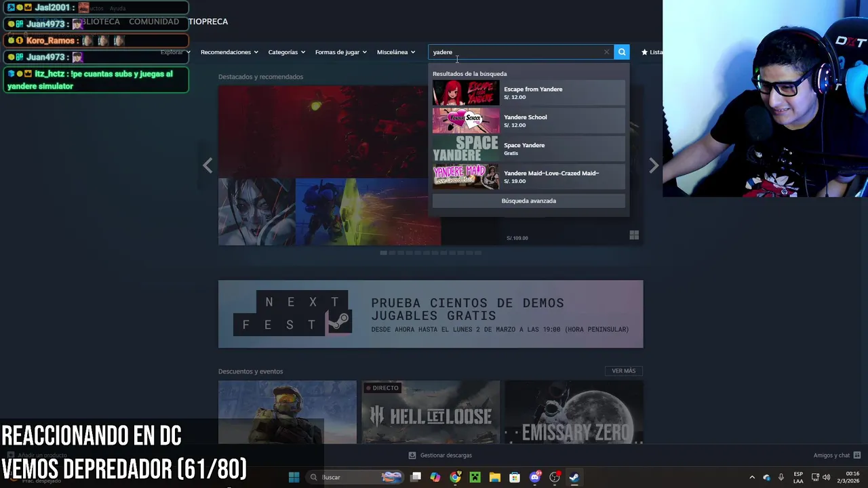The image size is (868, 488).
Task: Open Google Chrome from the taskbar
Action: click(x=455, y=477)
